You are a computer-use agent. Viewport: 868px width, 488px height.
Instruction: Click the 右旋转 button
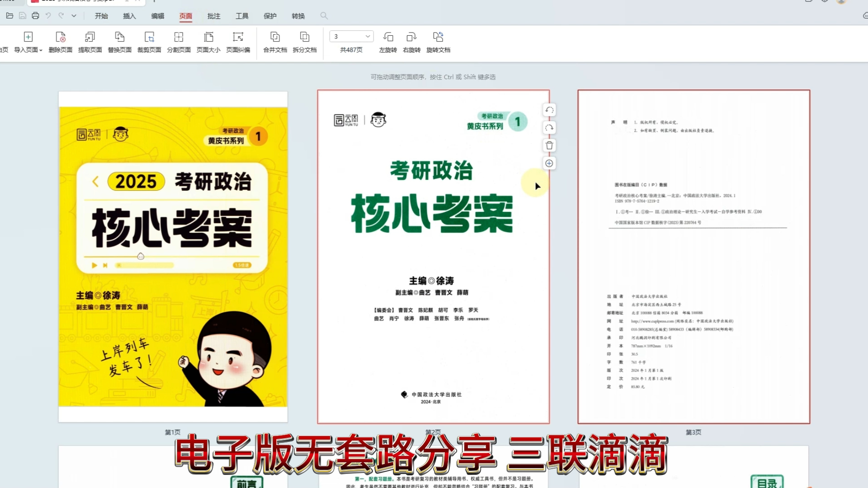click(x=411, y=42)
